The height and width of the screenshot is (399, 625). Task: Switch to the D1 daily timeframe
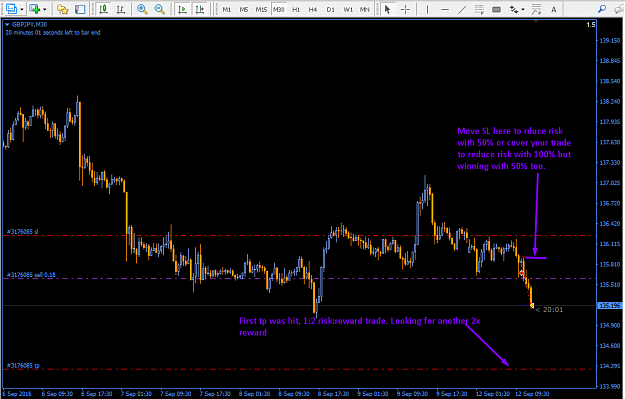[x=330, y=9]
